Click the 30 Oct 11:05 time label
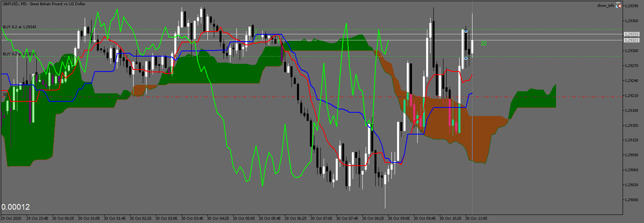The width and height of the screenshot is (644, 223). [x=476, y=219]
